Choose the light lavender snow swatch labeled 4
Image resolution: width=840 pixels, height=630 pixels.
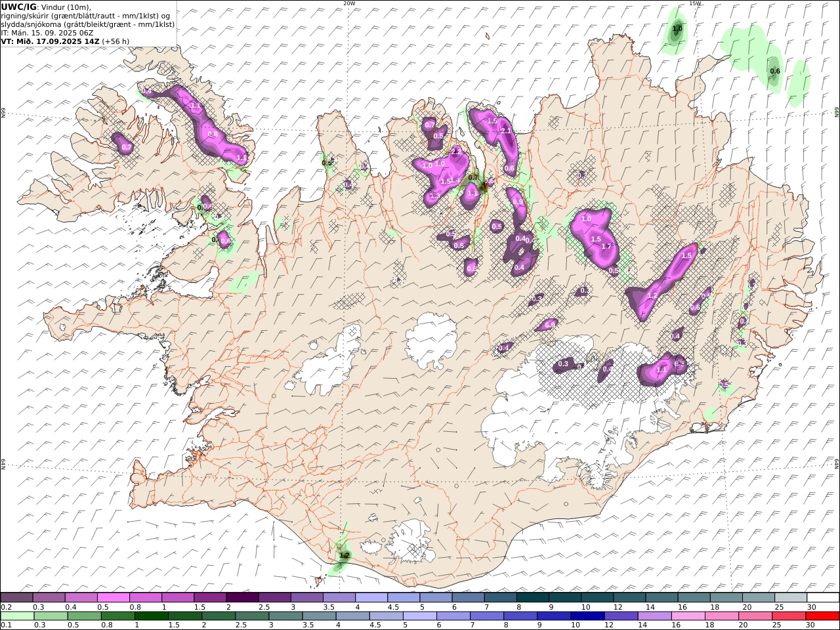coord(371,597)
